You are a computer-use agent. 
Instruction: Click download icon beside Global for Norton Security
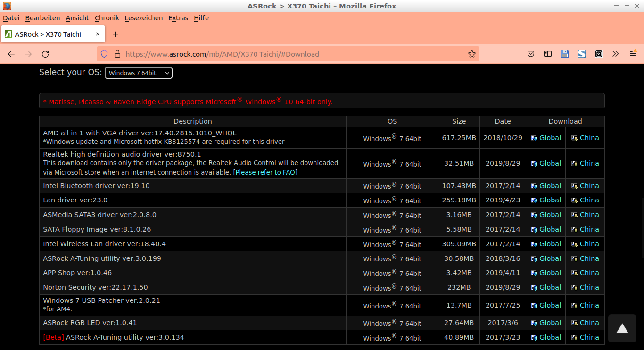[x=534, y=288]
